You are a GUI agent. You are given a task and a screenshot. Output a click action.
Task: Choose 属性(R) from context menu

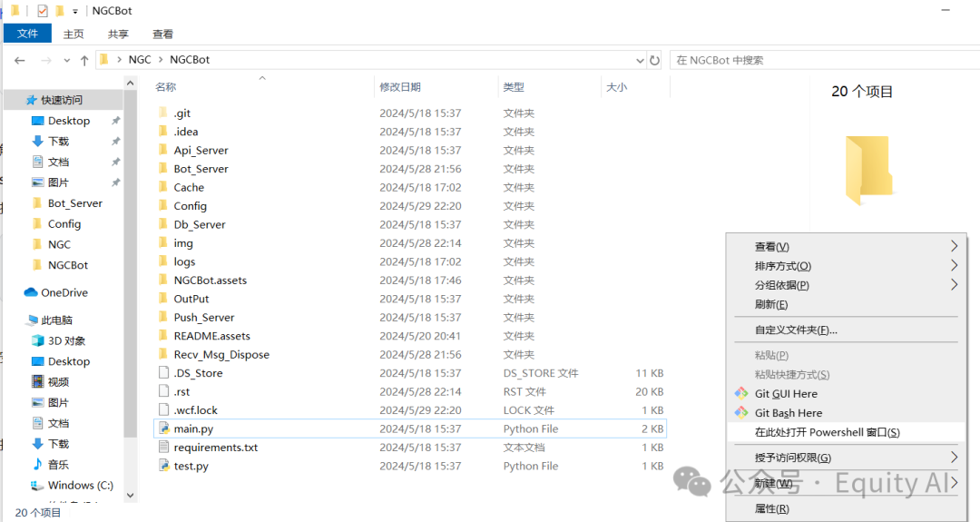(771, 508)
